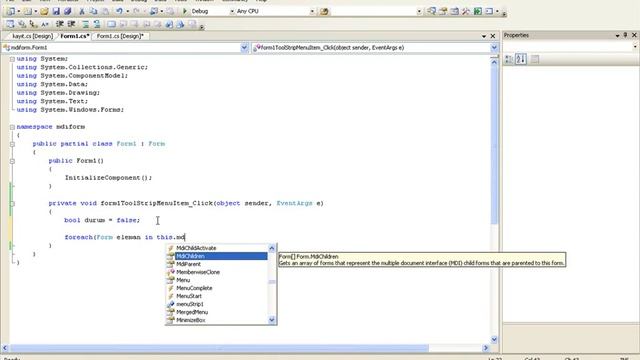The height and width of the screenshot is (360, 640).
Task: Click the IntelliSense list scroll down arrow
Action: click(272, 320)
